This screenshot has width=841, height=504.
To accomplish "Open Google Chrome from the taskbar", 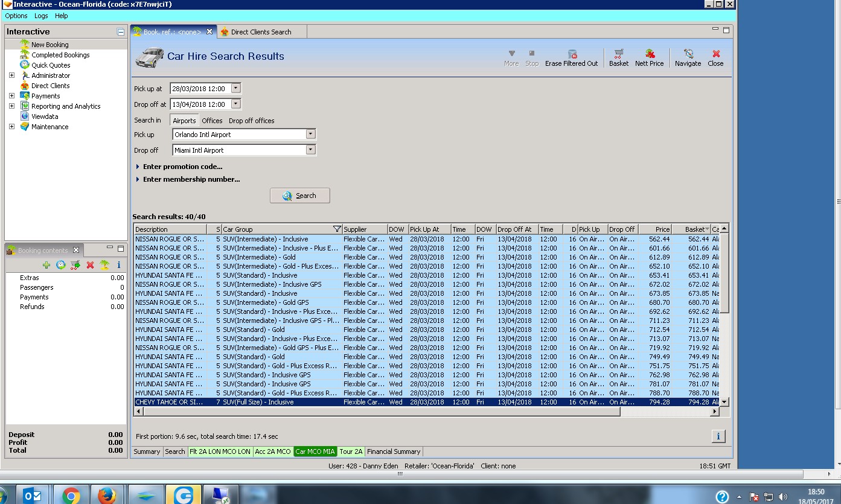I will [x=71, y=496].
